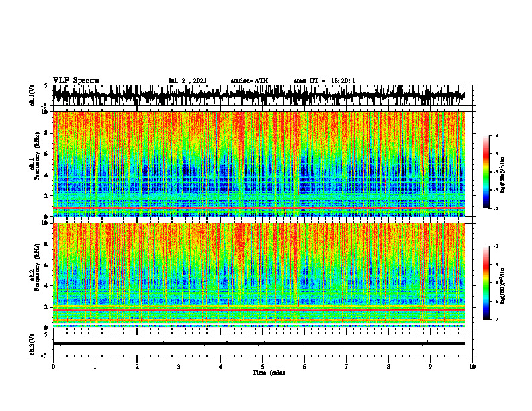This screenshot has width=532, height=411.
Task: Click the time axis tick label "8"
Action: click(388, 367)
